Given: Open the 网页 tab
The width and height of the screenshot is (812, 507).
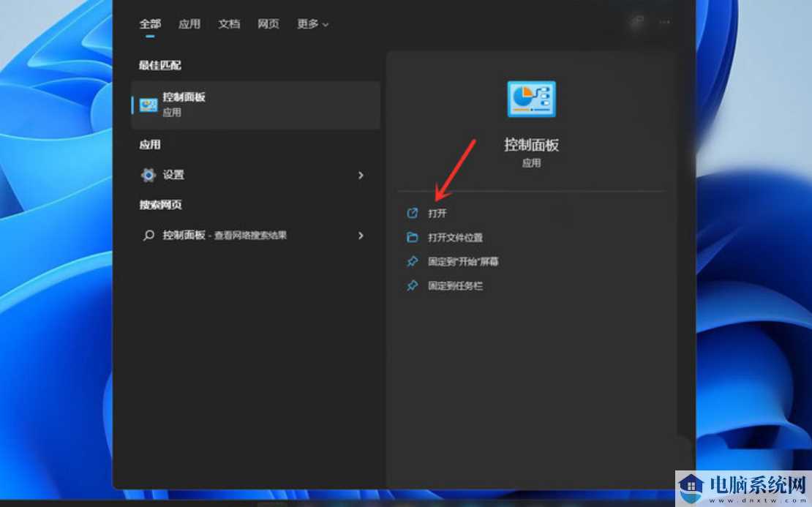Looking at the screenshot, I should pyautogui.click(x=268, y=23).
